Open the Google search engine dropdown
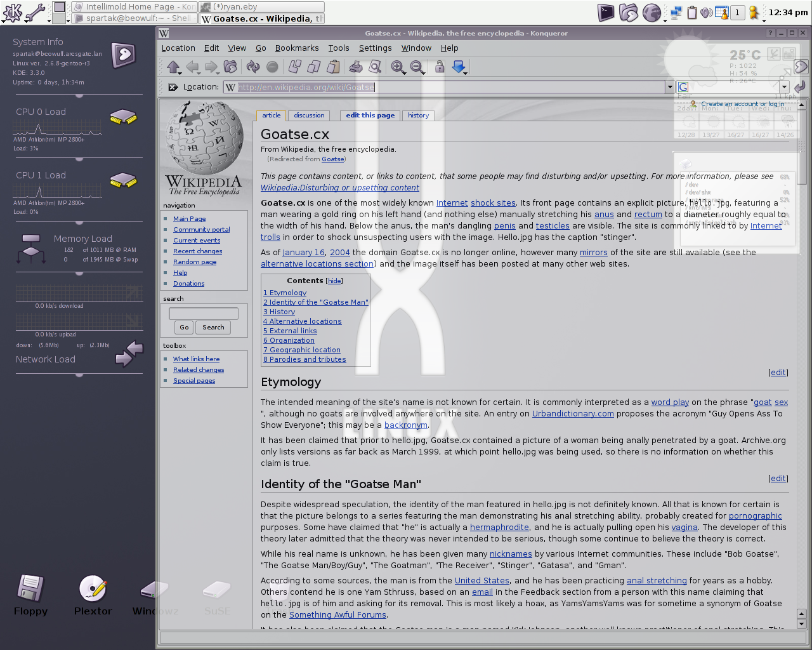 click(x=784, y=87)
